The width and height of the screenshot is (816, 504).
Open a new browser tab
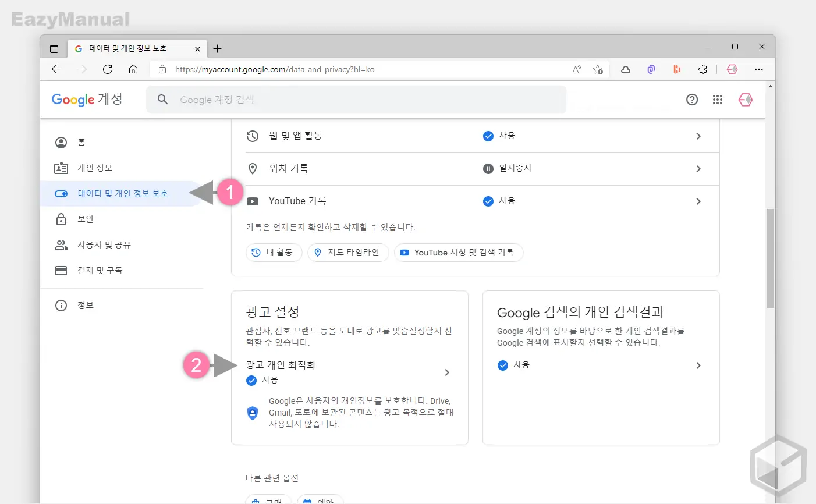tap(217, 49)
